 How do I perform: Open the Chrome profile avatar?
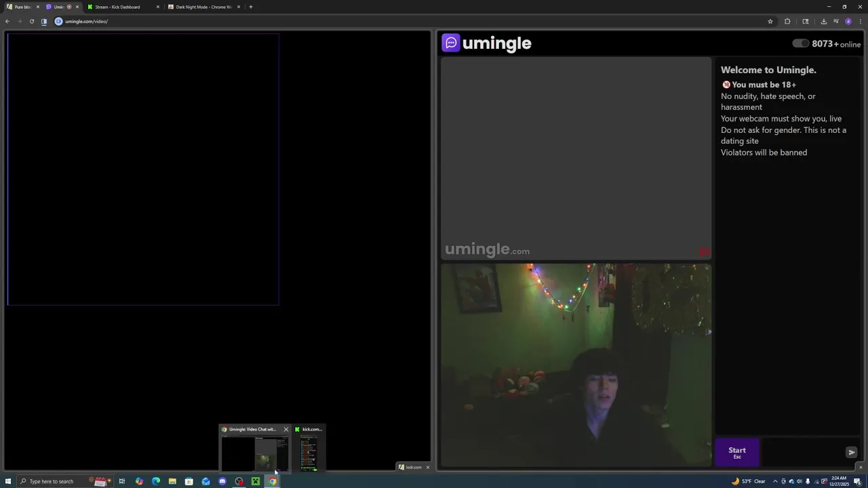click(848, 21)
